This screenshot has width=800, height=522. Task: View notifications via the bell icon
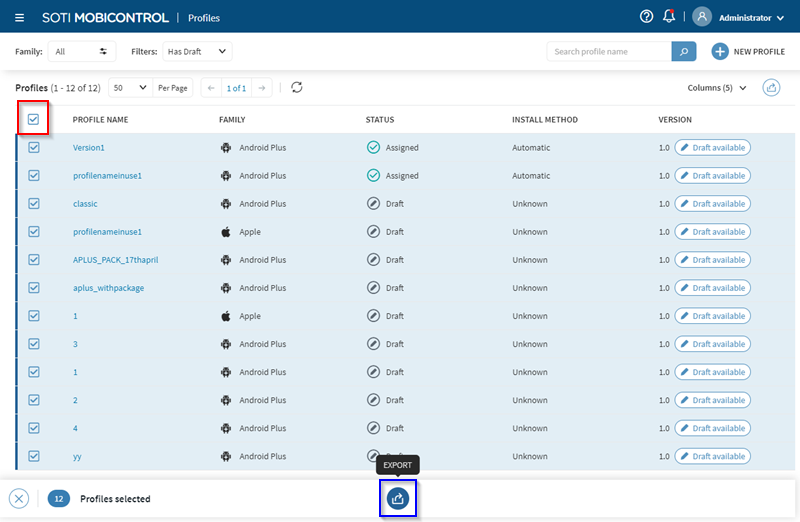click(669, 17)
